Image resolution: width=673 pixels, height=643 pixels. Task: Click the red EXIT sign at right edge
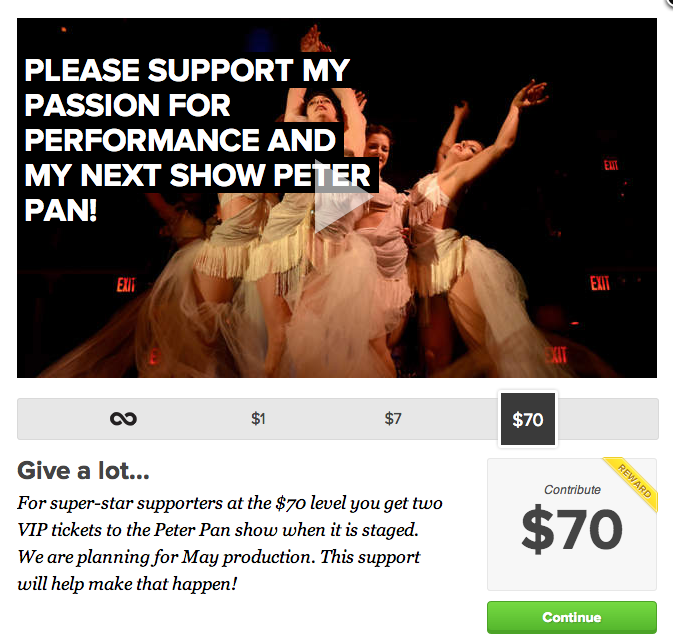[x=600, y=283]
